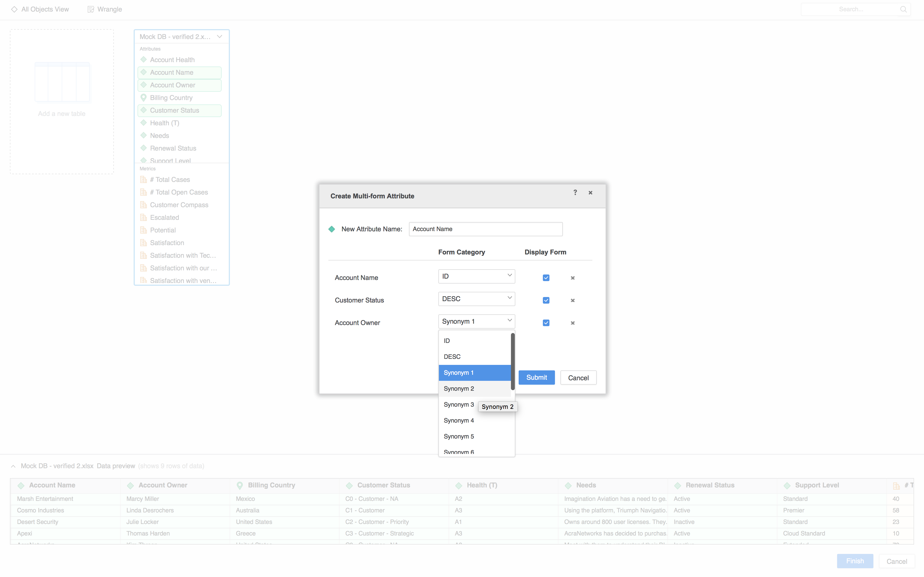Click the Submit button
The height and width of the screenshot is (577, 924).
point(536,378)
